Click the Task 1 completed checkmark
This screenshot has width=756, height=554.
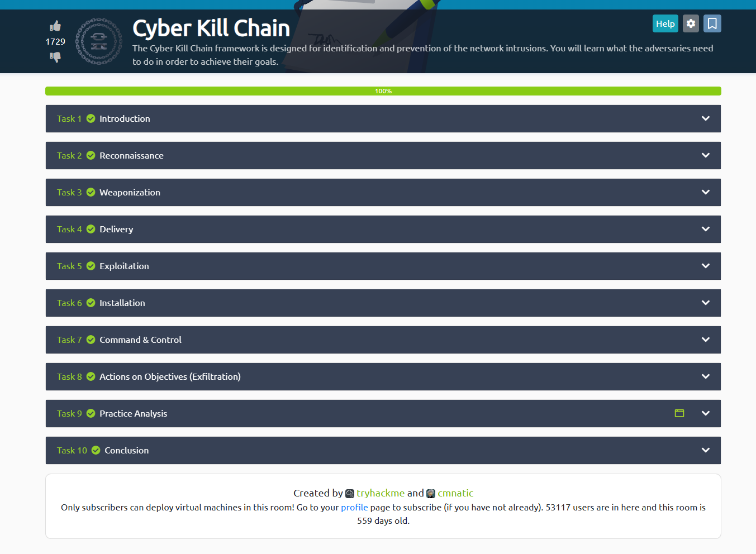(x=91, y=118)
